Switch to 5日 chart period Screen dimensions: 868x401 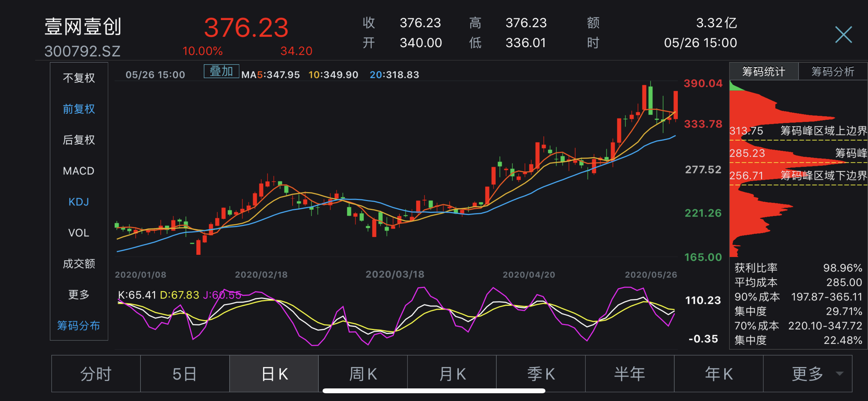(x=185, y=374)
